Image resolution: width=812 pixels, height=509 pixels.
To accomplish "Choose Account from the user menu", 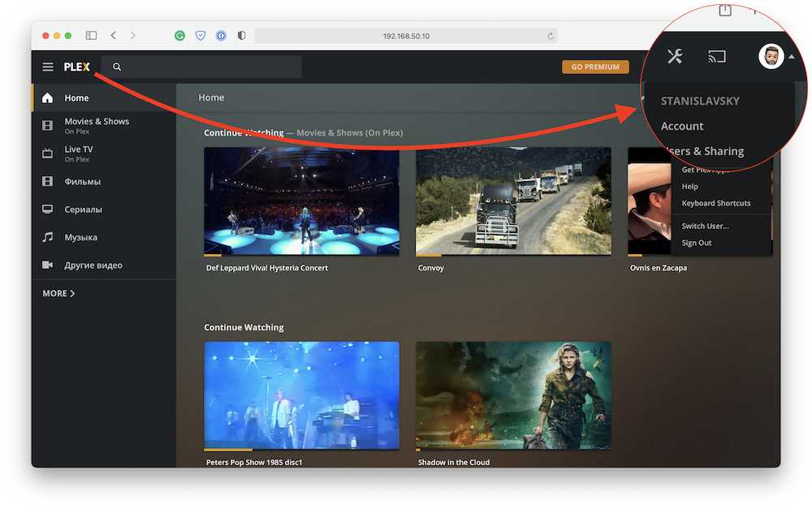I will click(682, 126).
